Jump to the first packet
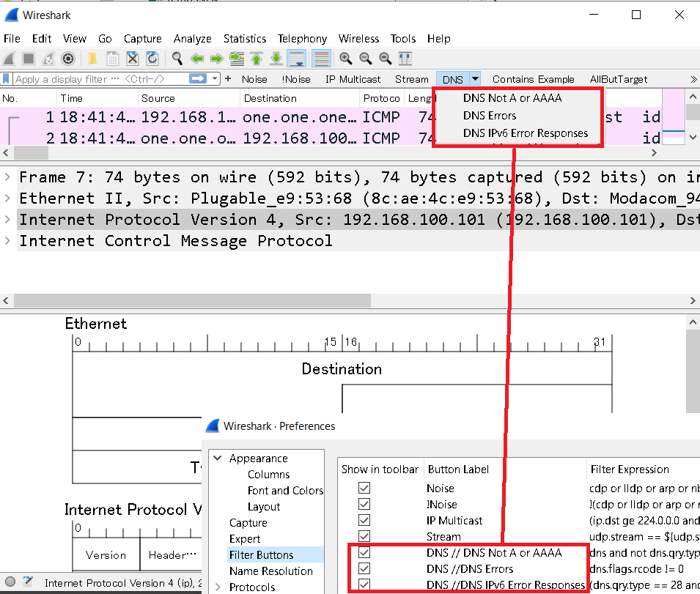This screenshot has height=594, width=700. click(257, 59)
